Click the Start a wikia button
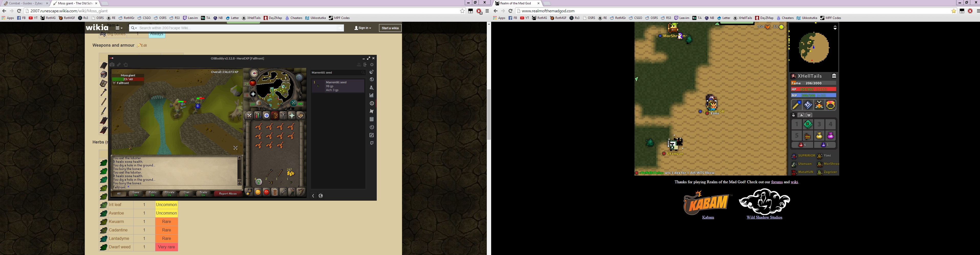Screen dimensions: 980x255 (390, 28)
